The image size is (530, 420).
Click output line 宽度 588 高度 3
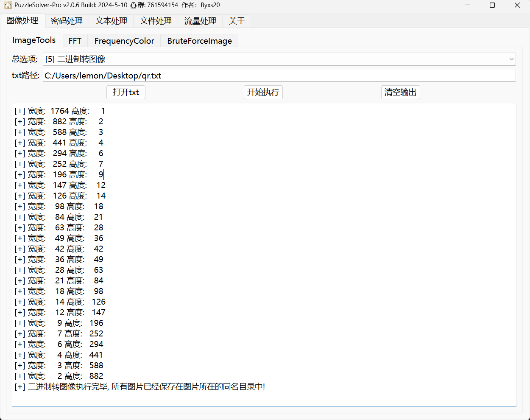[x=59, y=132]
